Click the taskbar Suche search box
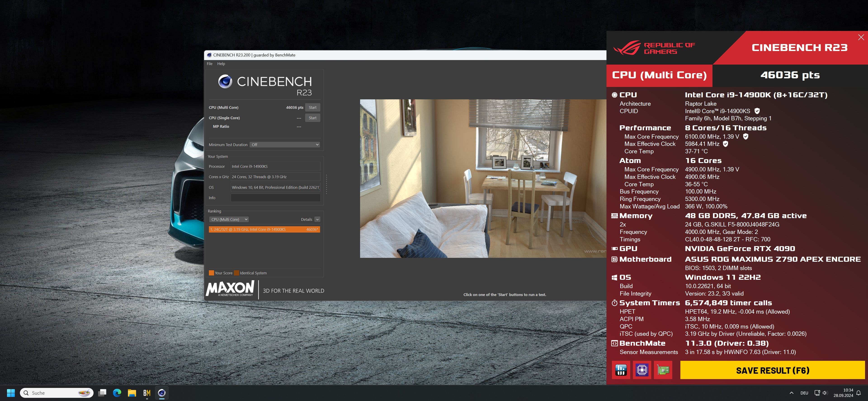868x401 pixels. tap(57, 393)
